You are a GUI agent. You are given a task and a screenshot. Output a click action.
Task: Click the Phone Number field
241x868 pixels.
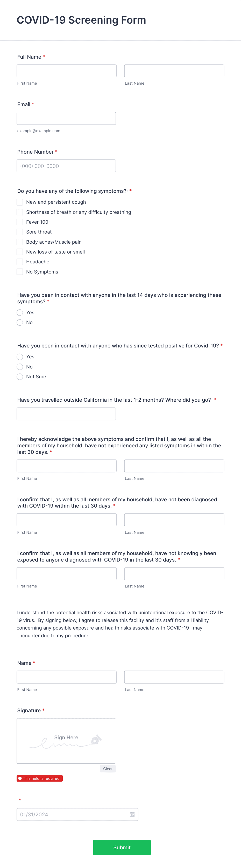pos(66,166)
